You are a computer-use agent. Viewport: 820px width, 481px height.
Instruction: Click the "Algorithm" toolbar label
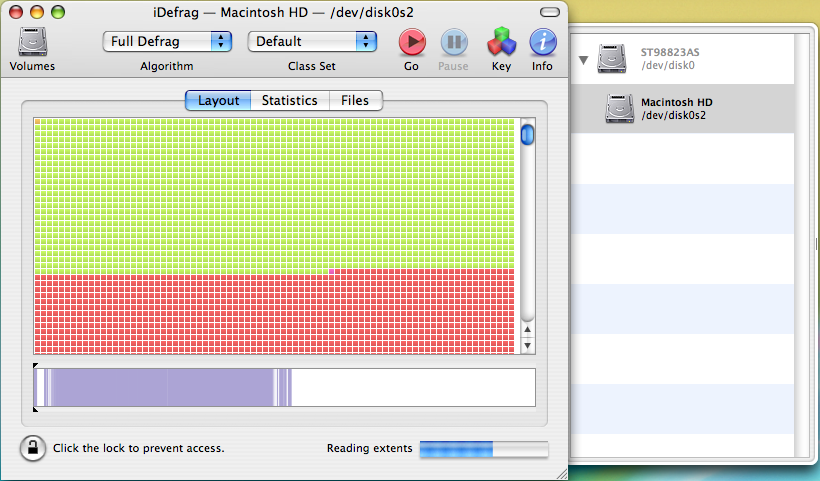[167, 66]
